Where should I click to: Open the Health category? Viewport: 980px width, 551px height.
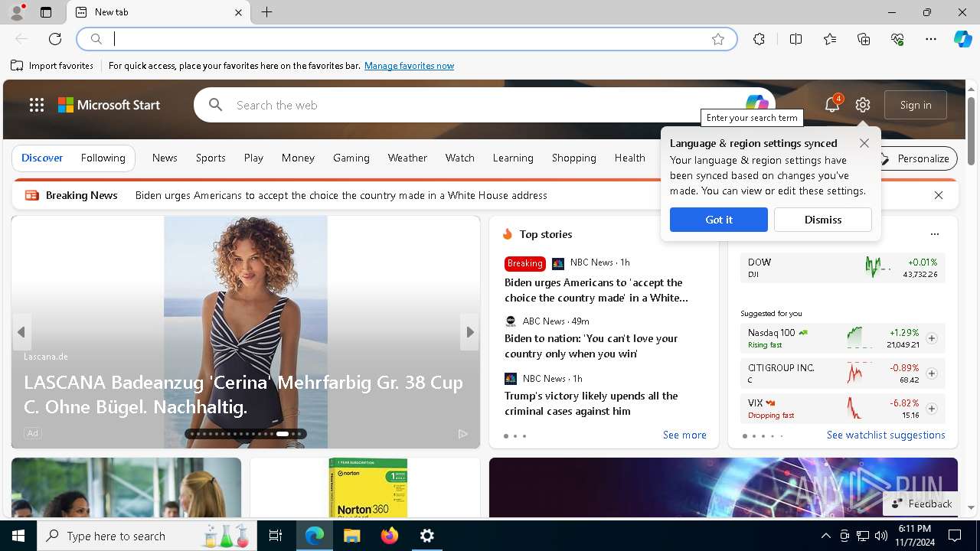tap(630, 158)
